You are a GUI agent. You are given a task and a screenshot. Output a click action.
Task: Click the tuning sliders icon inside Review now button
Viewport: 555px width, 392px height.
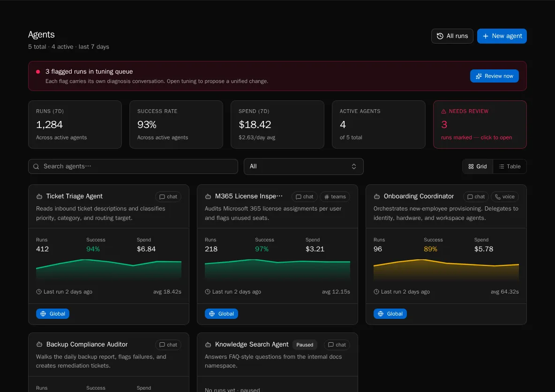point(479,75)
